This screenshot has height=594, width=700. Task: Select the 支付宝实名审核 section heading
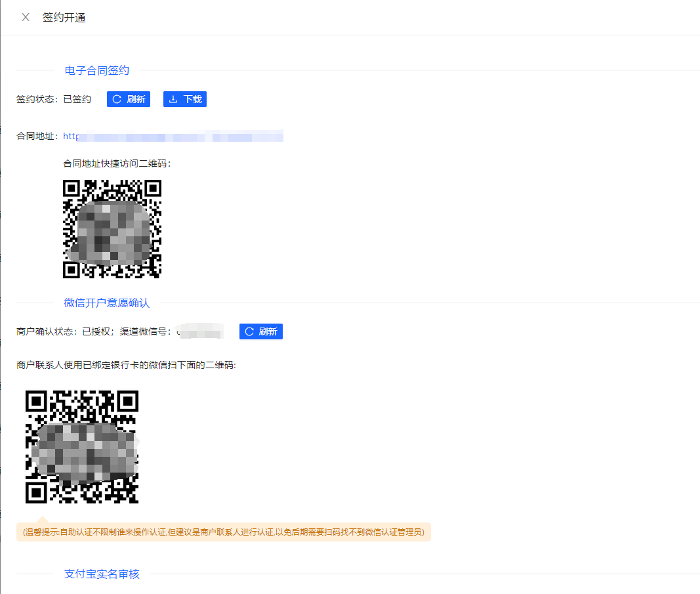(102, 574)
